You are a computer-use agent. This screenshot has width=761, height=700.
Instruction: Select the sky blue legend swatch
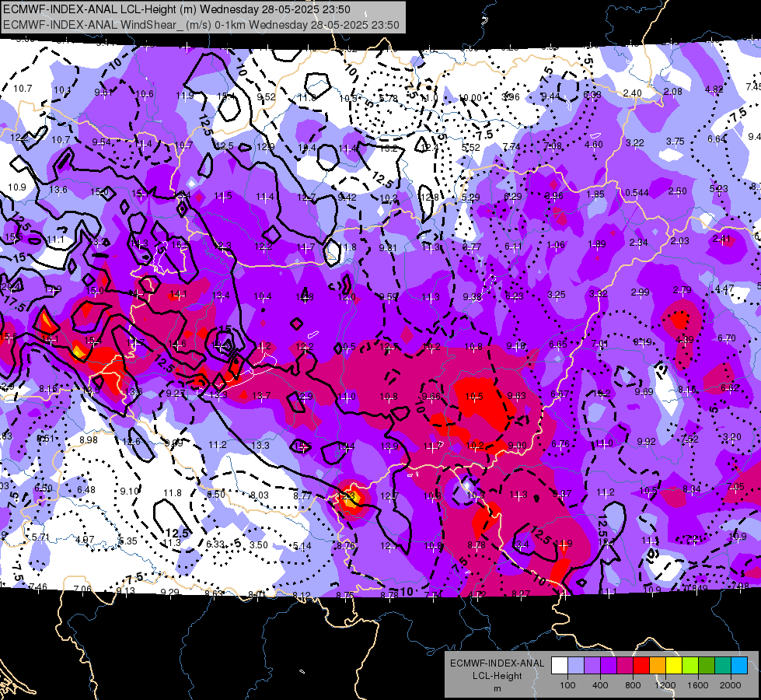(739, 666)
